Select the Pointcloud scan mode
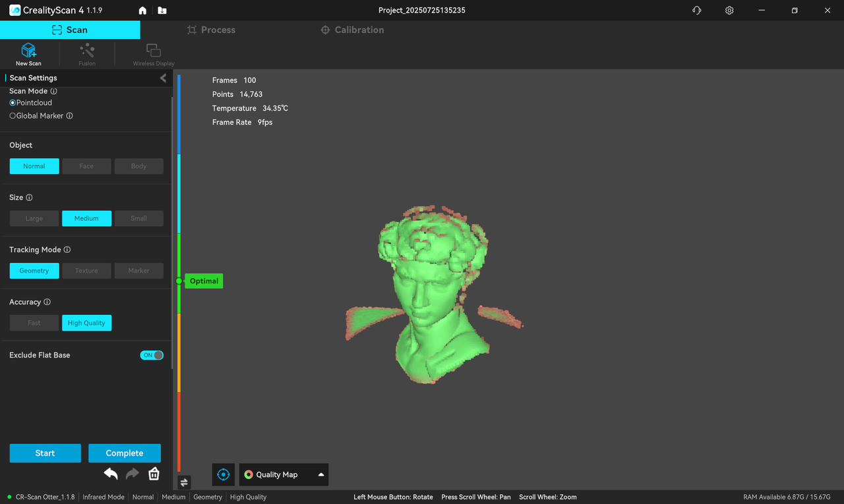The width and height of the screenshot is (844, 504). 13,103
